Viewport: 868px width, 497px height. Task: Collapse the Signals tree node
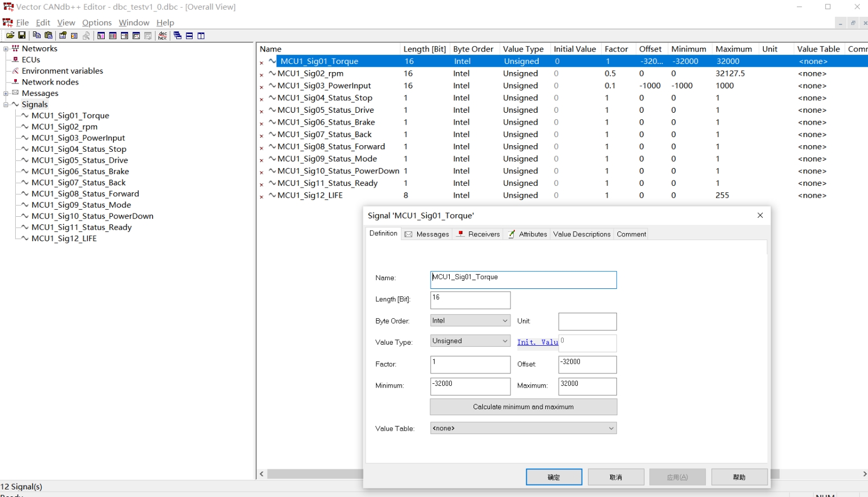(x=6, y=105)
